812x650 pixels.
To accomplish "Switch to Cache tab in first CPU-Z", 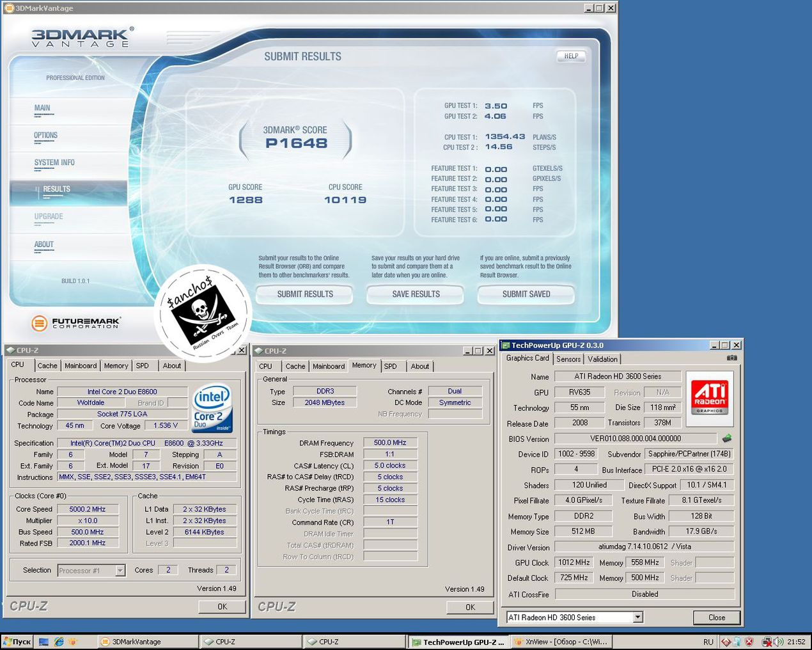I will 47,366.
